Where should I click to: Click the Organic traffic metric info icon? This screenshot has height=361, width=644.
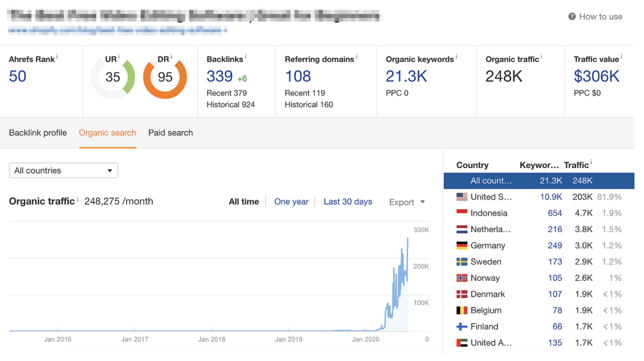542,56
